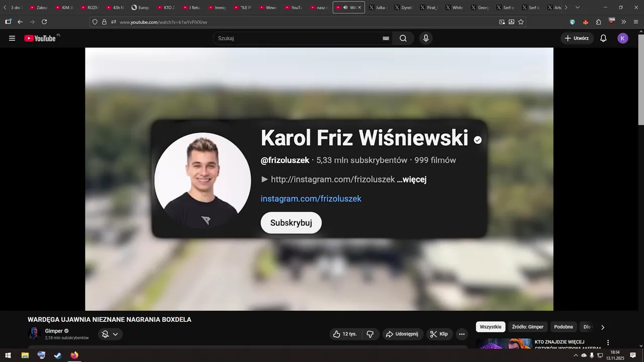This screenshot has width=644, height=362.
Task: Open File Explorer from taskbar
Action: point(25,355)
